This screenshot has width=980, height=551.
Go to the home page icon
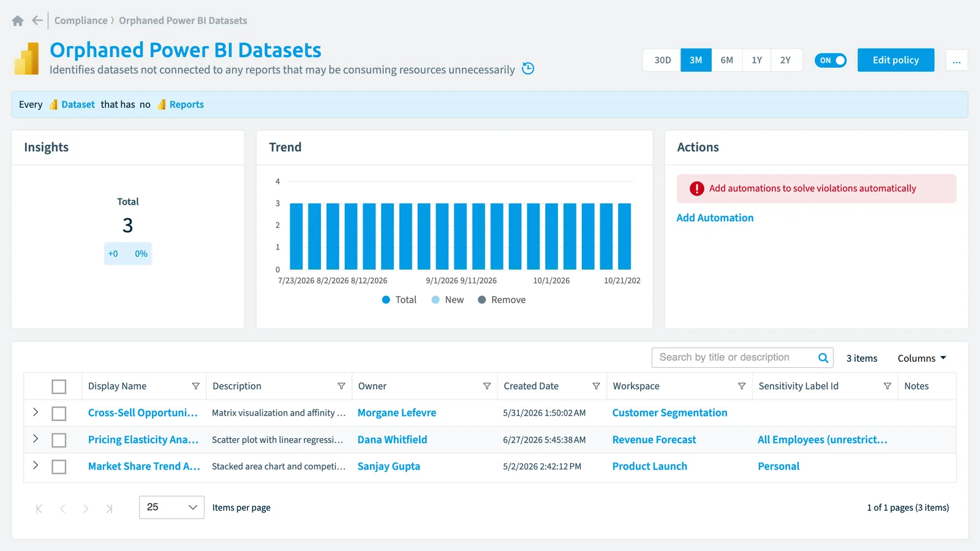tap(18, 21)
